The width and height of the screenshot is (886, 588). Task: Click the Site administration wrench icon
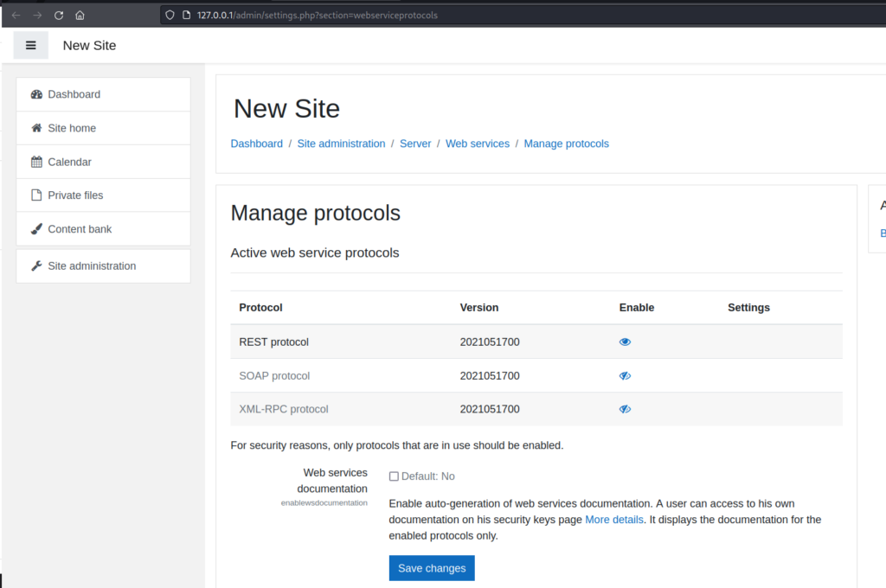(x=36, y=266)
